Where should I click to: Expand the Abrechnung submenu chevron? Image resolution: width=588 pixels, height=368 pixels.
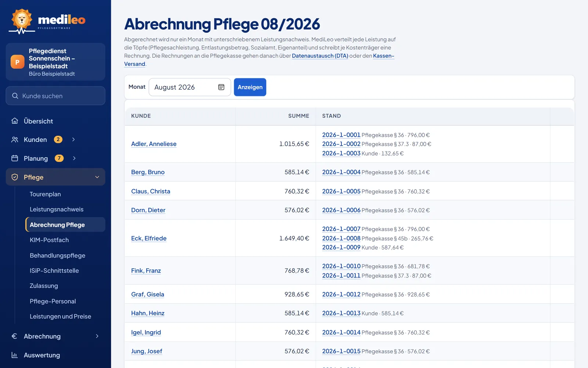click(97, 336)
